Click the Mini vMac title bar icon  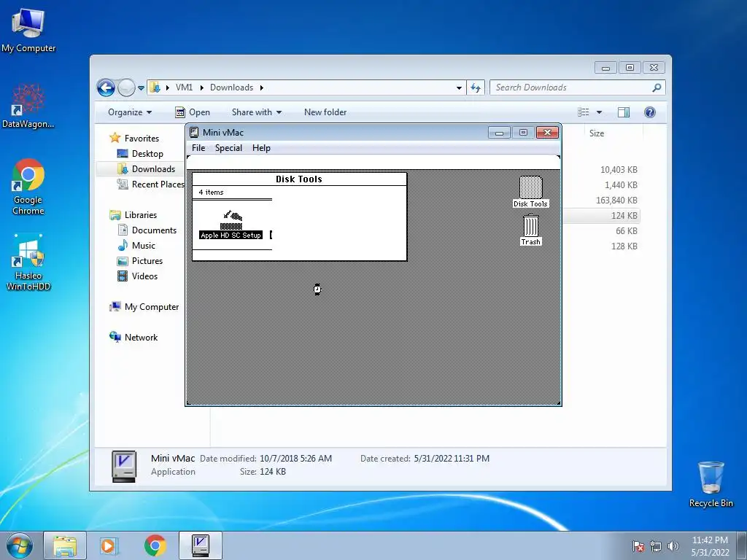194,133
